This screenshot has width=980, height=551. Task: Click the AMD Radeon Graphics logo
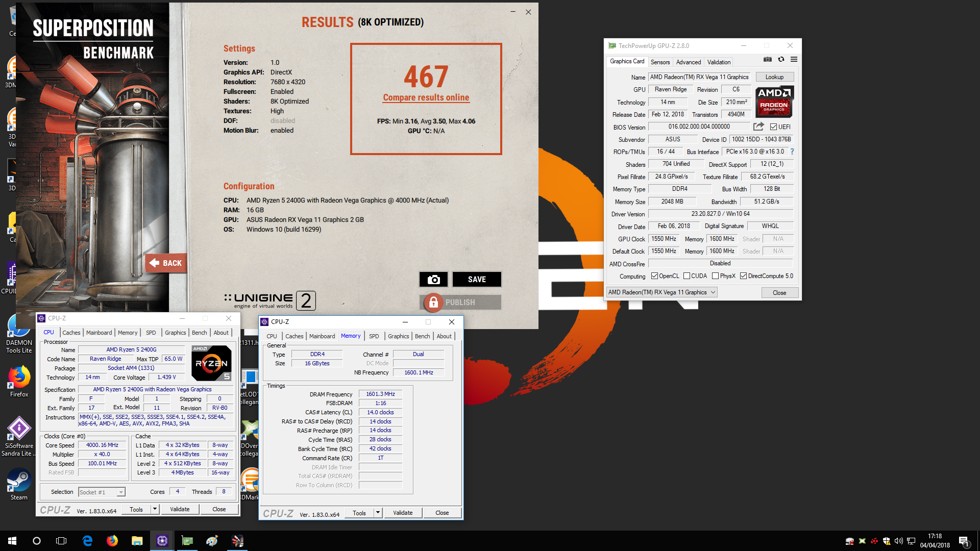tap(774, 102)
